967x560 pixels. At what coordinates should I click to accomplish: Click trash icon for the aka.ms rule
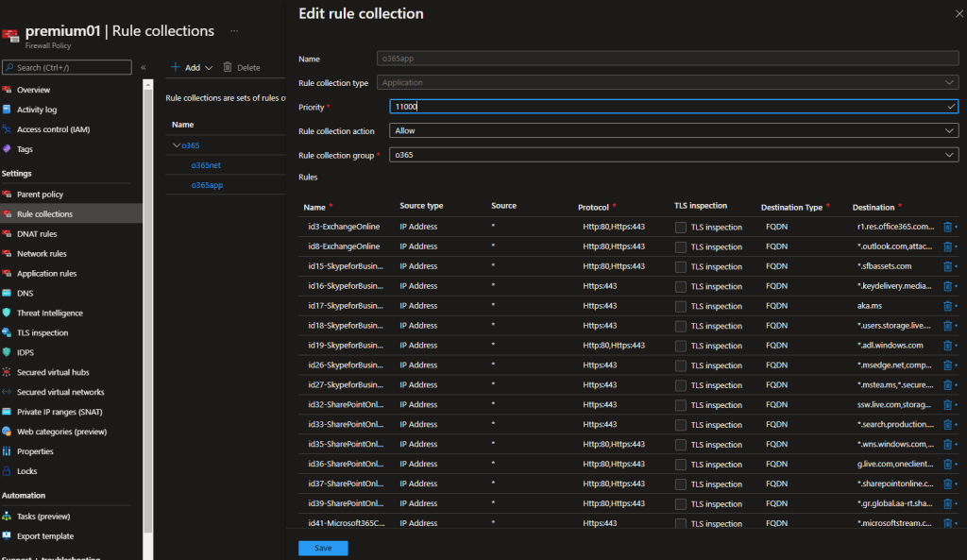[x=947, y=306]
